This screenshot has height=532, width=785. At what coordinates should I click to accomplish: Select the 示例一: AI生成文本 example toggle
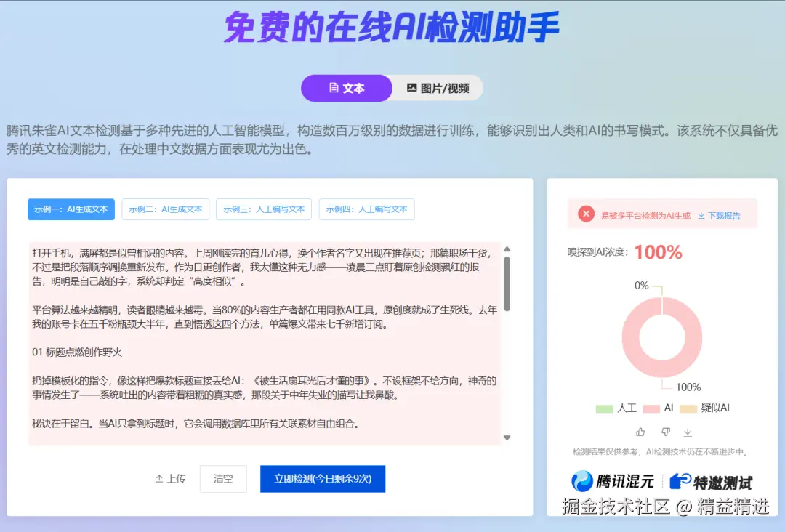(71, 209)
